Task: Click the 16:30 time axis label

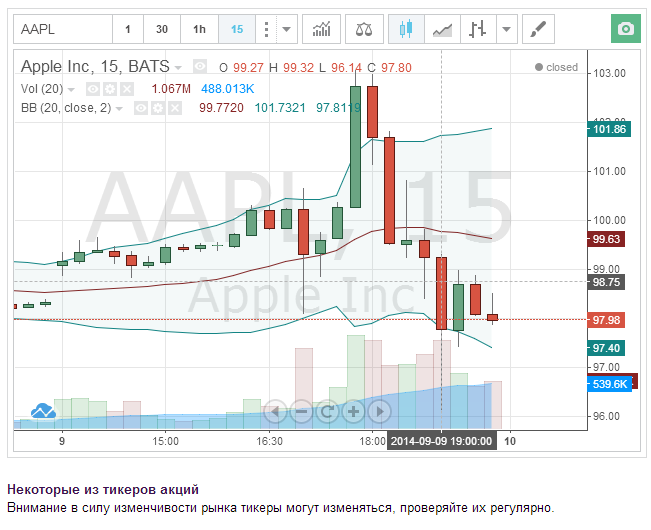Action: pos(269,441)
